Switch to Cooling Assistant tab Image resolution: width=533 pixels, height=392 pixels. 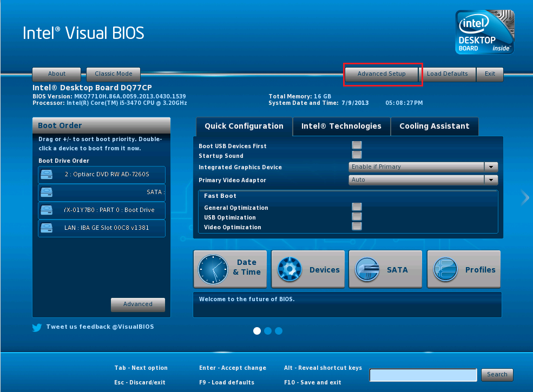coord(435,127)
